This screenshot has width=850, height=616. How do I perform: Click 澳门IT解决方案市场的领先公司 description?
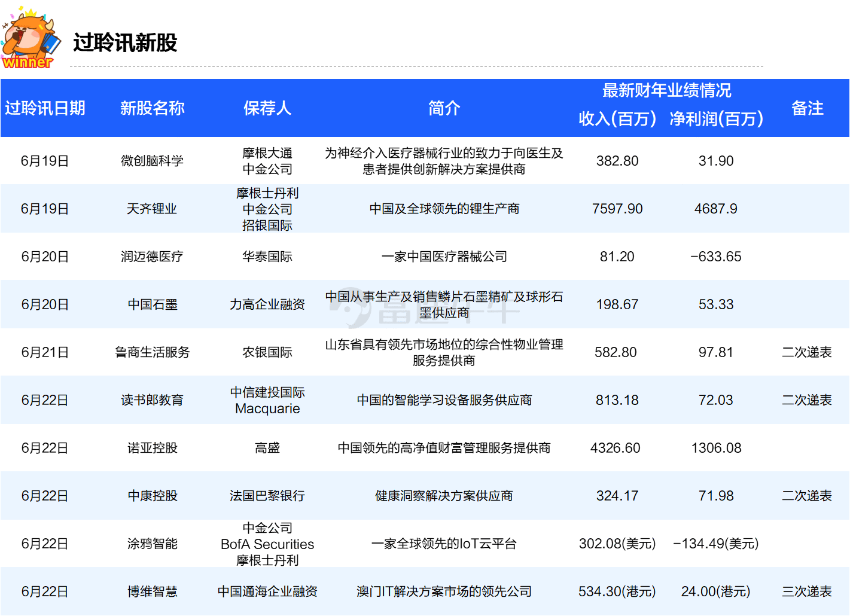444,591
